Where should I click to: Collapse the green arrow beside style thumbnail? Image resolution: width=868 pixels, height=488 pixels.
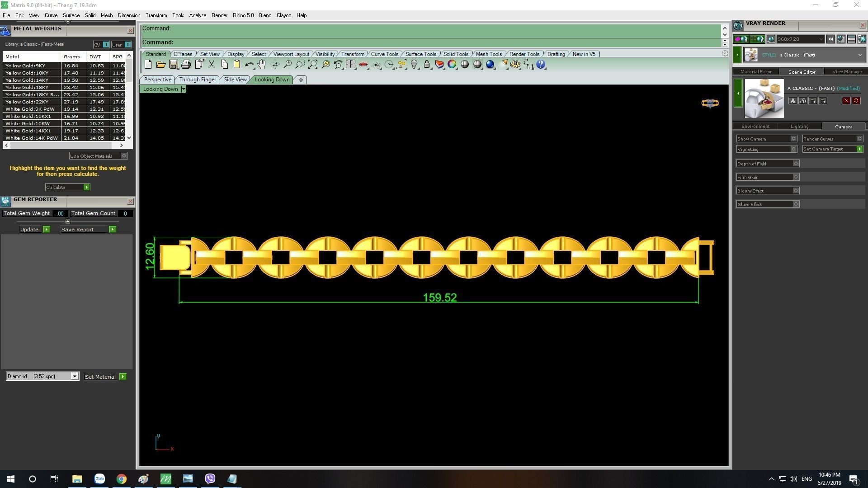tap(737, 55)
